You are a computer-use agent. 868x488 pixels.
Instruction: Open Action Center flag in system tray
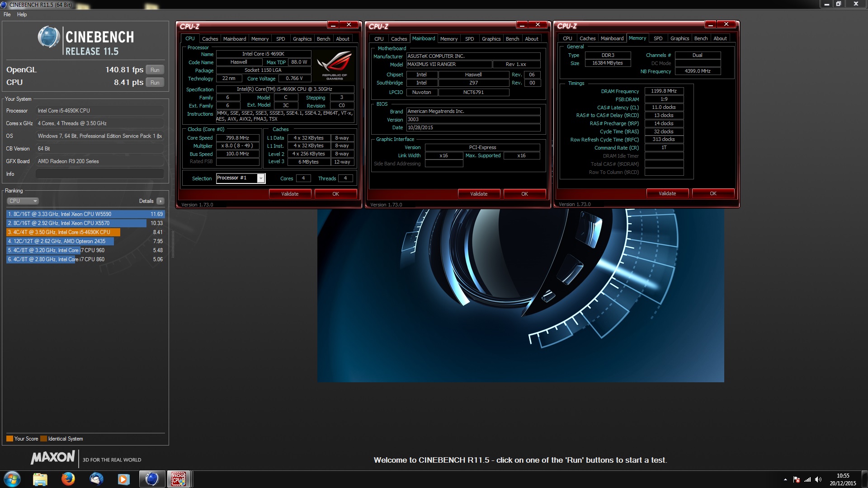tap(797, 479)
